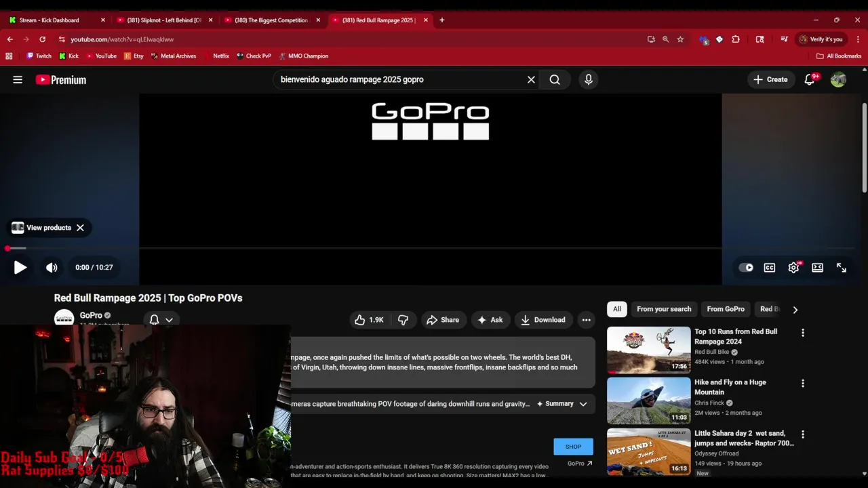The image size is (868, 488).
Task: Switch to Slipknot - Left Behind tab
Action: (164, 20)
